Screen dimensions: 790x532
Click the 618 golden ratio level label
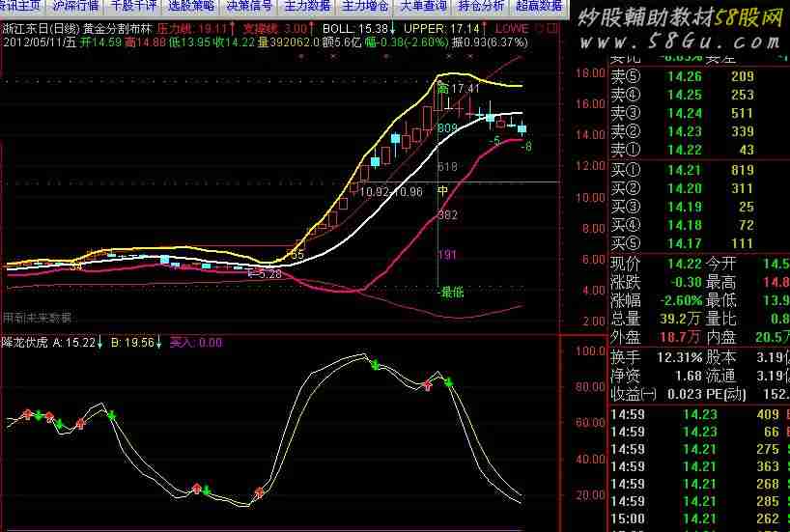tap(447, 167)
